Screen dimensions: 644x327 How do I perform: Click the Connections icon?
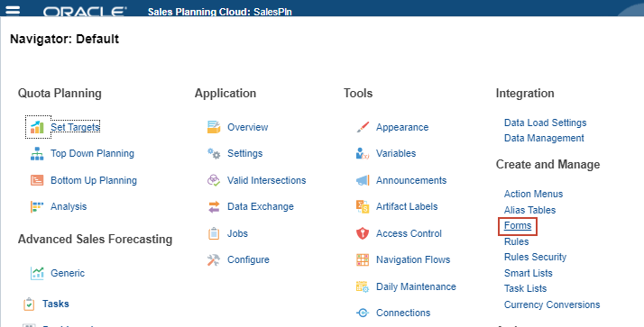(x=363, y=313)
